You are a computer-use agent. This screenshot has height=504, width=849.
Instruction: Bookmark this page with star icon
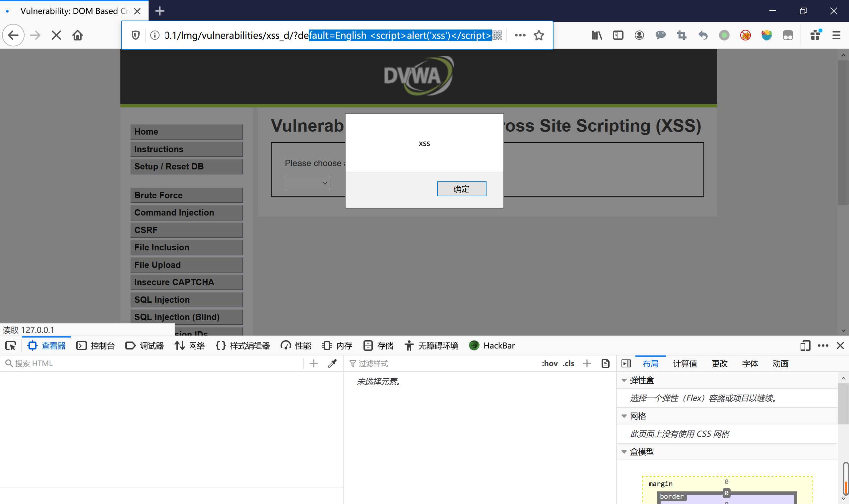(x=539, y=35)
